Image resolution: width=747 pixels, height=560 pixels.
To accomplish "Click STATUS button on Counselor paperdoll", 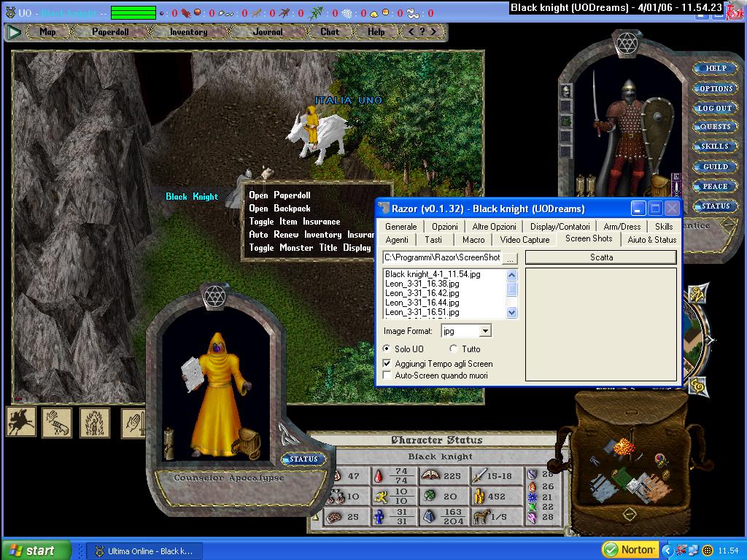I will pos(303,459).
